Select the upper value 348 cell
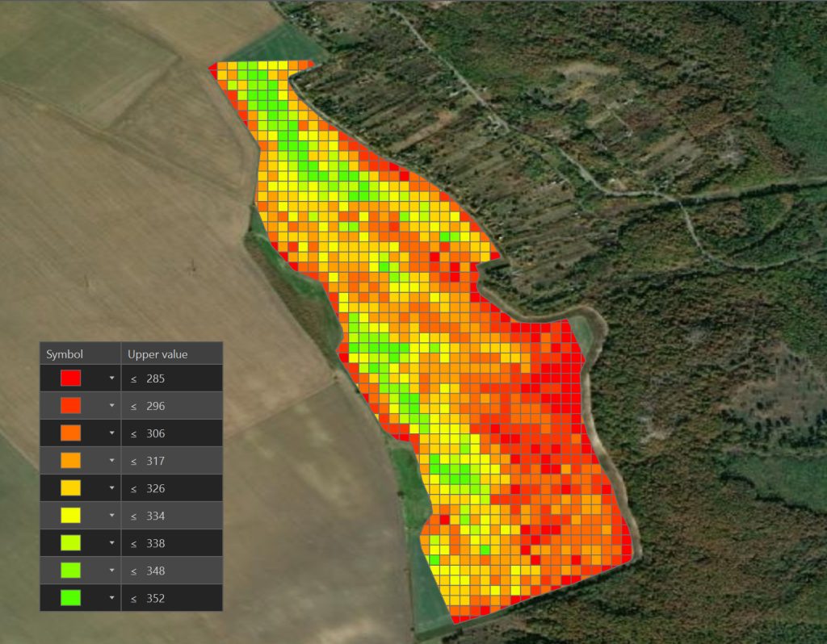The height and width of the screenshot is (644, 827). (156, 571)
